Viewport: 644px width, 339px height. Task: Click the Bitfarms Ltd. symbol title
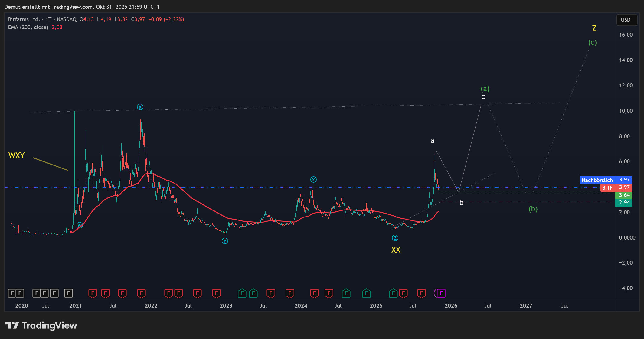point(24,19)
